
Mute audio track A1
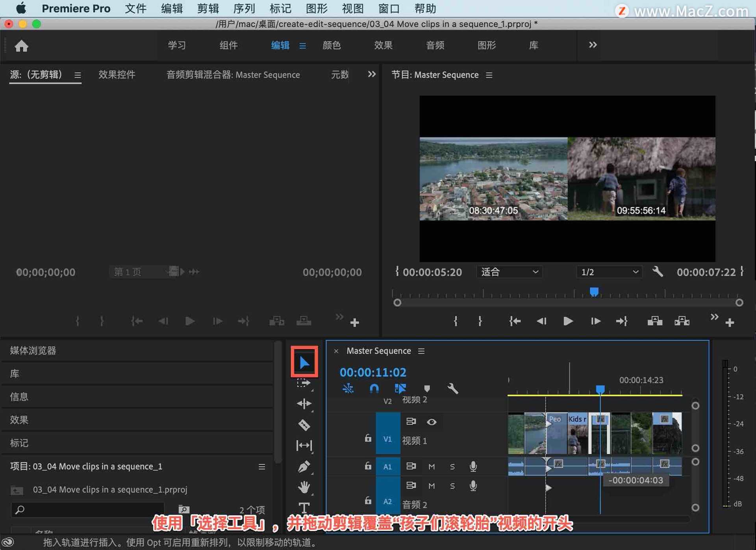click(432, 467)
